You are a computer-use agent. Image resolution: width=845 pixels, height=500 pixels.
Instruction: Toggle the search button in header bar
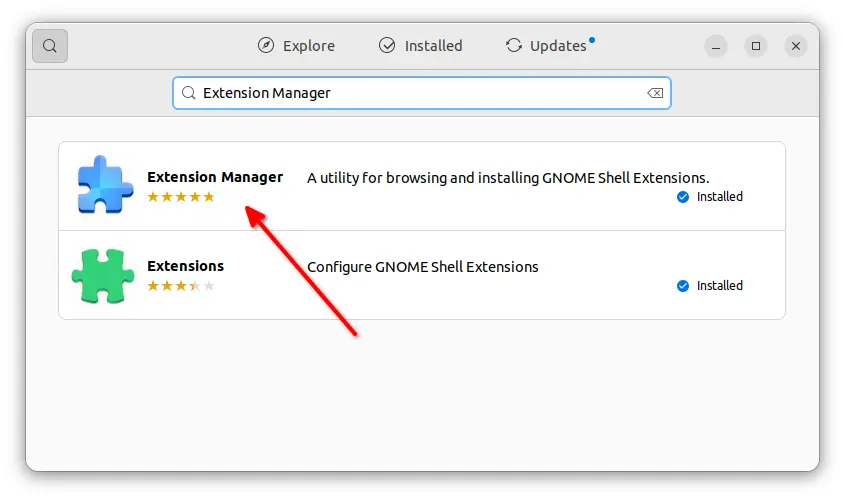click(50, 46)
